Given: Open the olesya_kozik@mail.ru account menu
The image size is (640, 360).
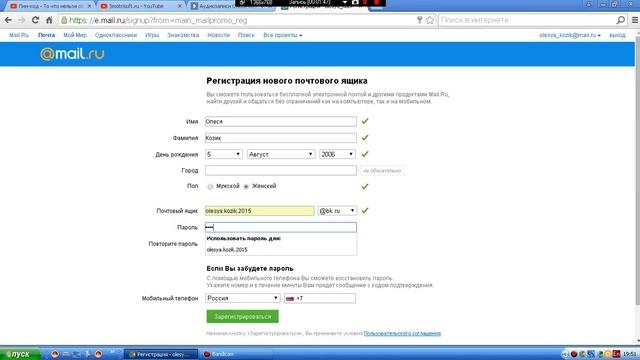Looking at the screenshot, I should [569, 35].
